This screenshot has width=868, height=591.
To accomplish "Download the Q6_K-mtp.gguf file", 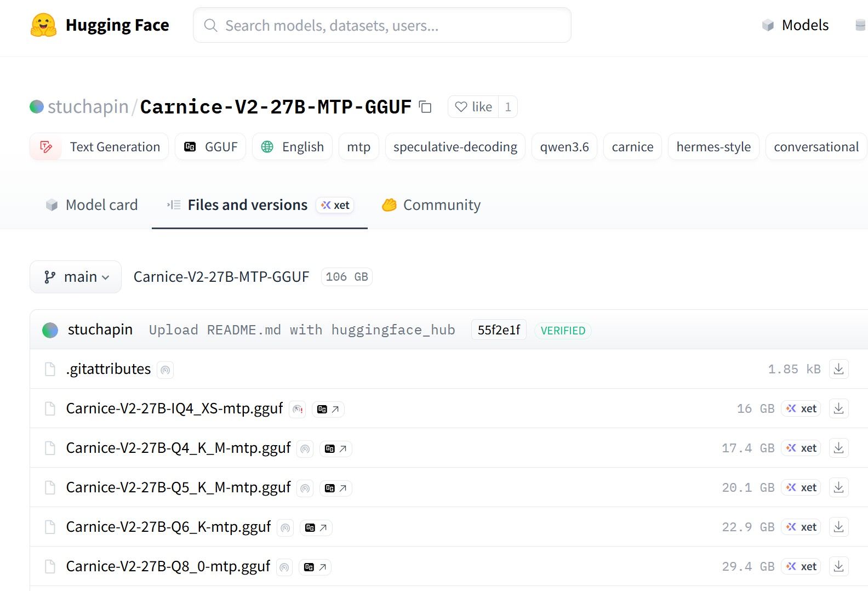I will 838,527.
